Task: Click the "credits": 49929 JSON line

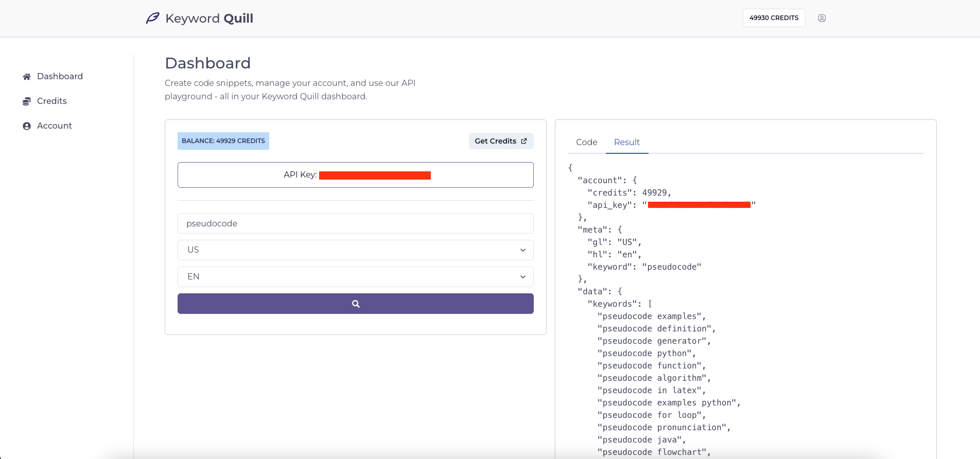Action: [x=629, y=193]
